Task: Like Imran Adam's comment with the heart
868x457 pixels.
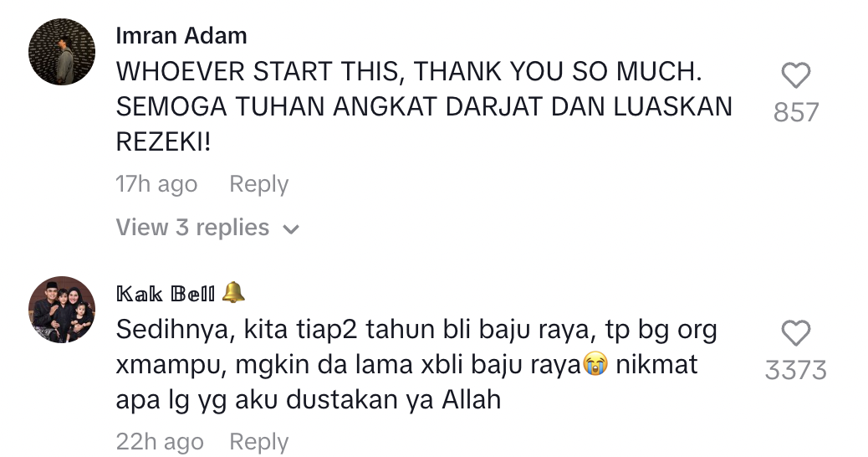Action: point(795,75)
